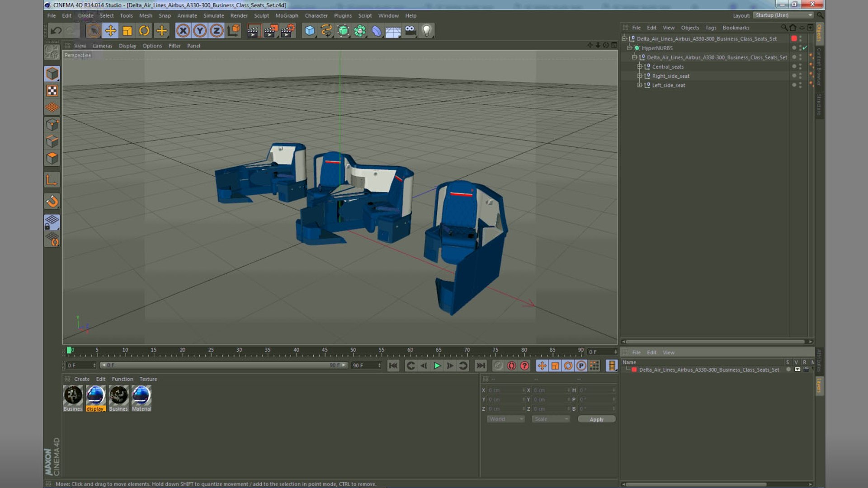The width and height of the screenshot is (868, 488).
Task: Toggle the X-axis lock
Action: pos(183,31)
